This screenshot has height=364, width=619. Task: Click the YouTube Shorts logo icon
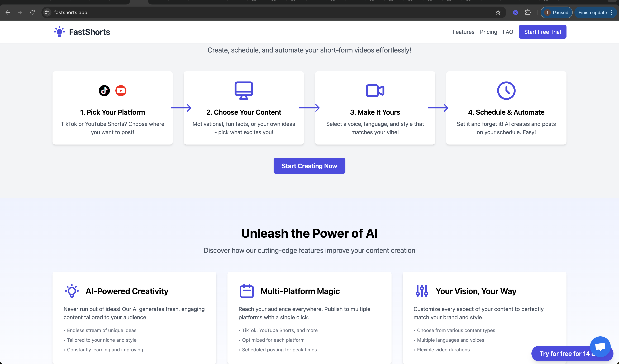pyautogui.click(x=121, y=91)
